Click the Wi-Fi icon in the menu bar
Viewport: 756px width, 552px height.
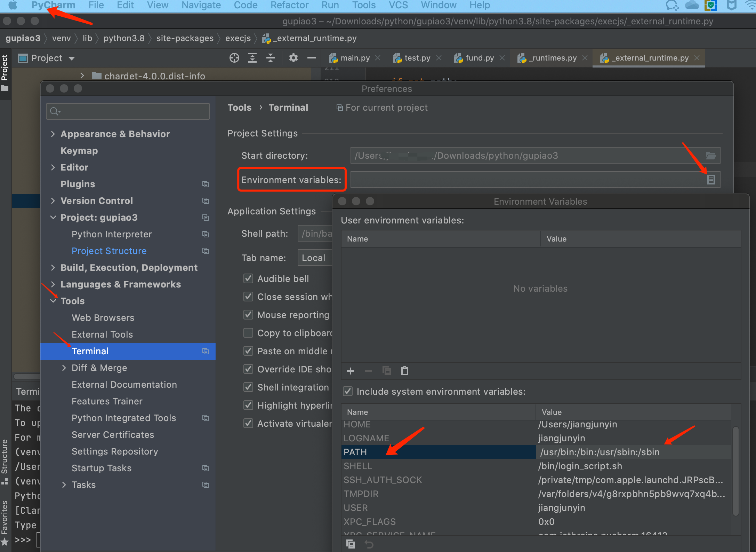[x=751, y=5]
